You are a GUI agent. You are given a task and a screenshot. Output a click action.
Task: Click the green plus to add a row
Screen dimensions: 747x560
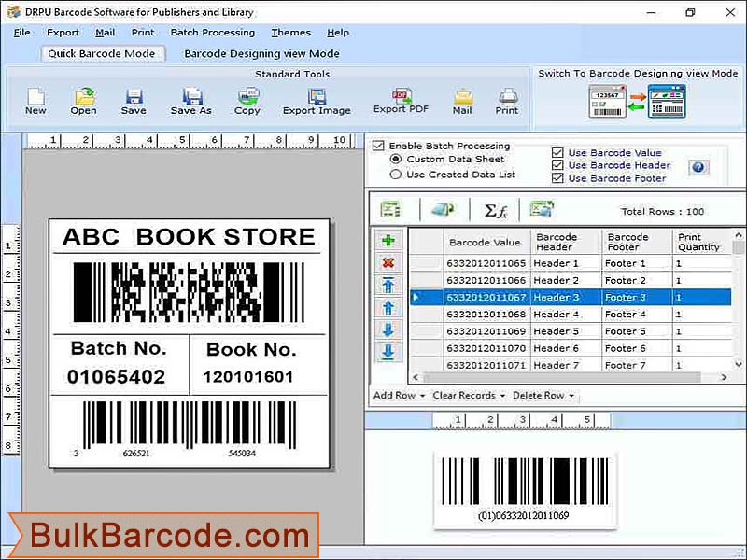(x=389, y=241)
